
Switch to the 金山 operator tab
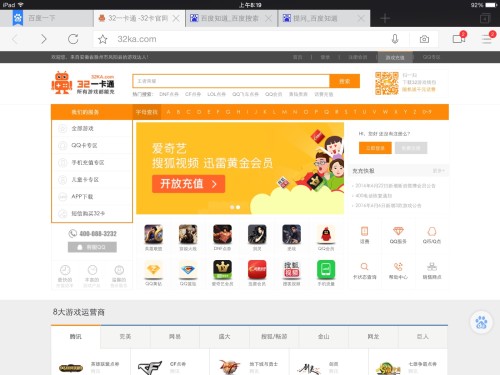pyautogui.click(x=323, y=337)
